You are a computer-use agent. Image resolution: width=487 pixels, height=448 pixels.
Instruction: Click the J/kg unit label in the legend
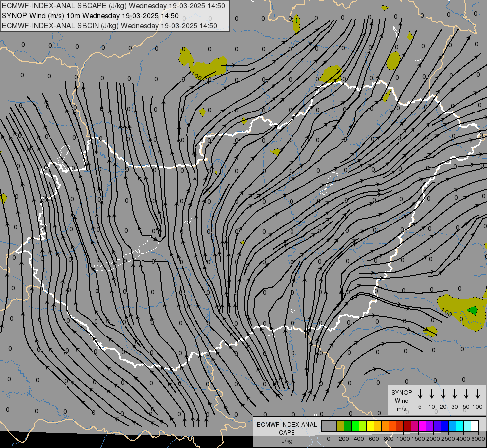click(x=287, y=441)
